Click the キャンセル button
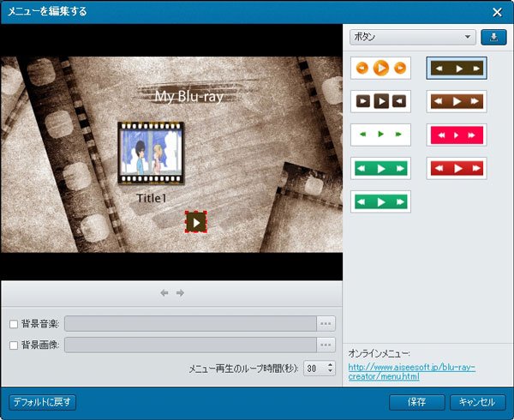The image size is (514, 420). click(477, 401)
